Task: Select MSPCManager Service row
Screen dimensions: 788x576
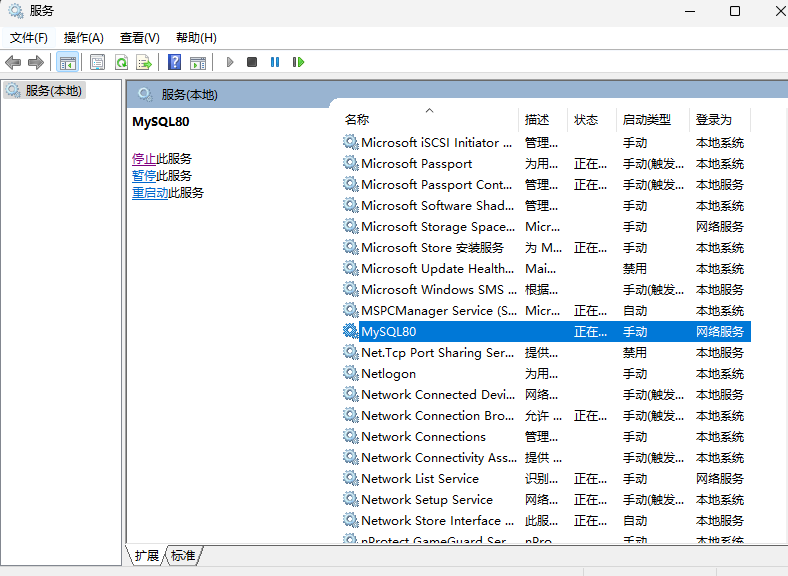Action: point(547,311)
